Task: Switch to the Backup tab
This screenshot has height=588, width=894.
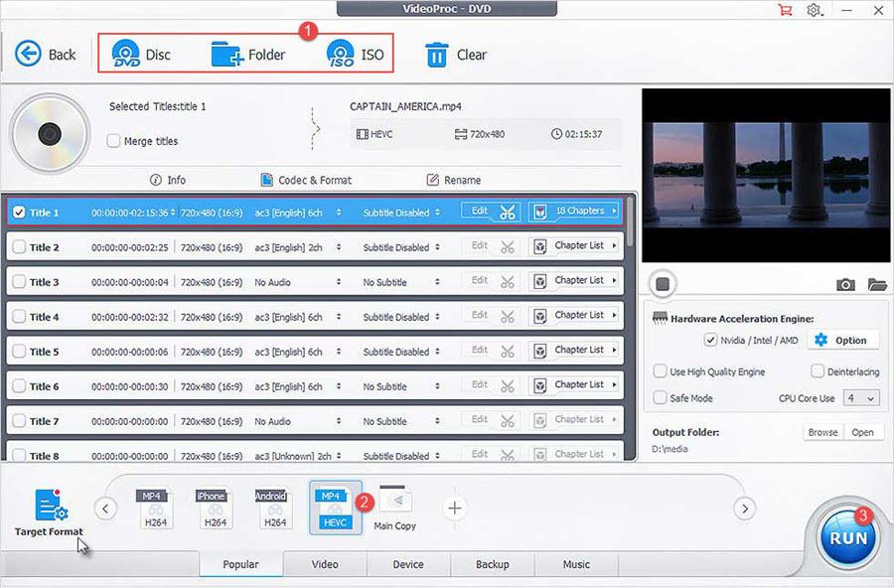Action: click(x=493, y=564)
